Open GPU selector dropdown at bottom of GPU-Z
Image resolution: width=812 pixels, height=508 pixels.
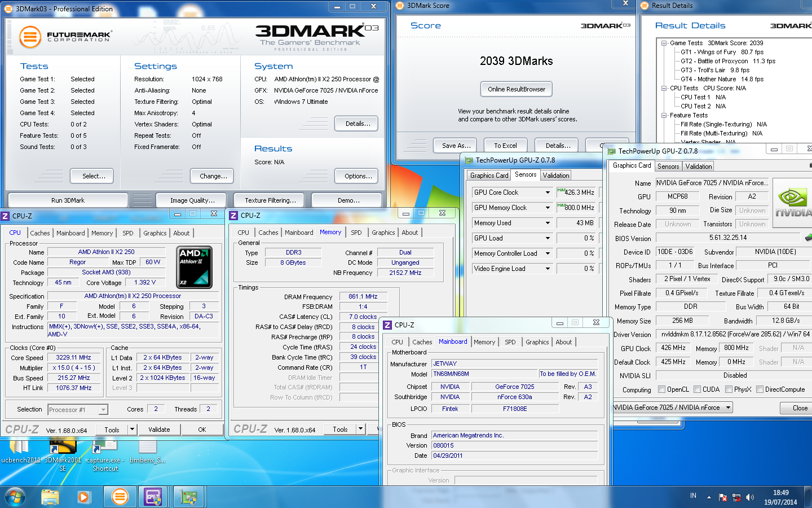728,408
